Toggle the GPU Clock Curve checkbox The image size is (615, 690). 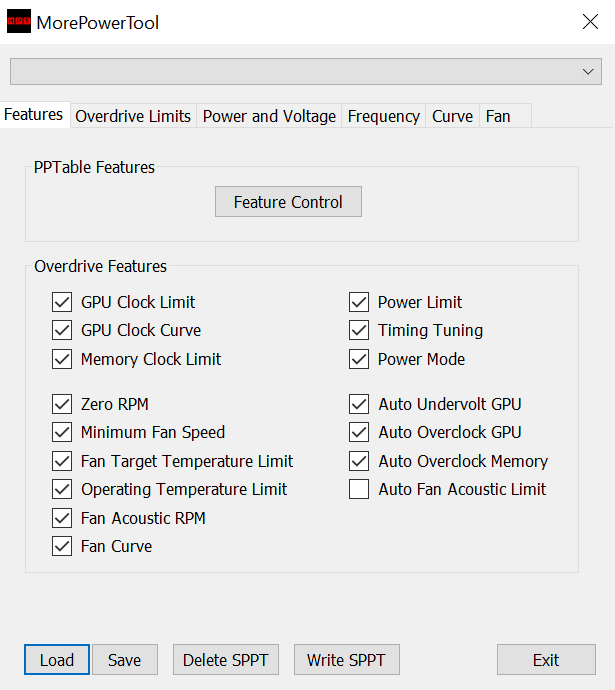coord(62,330)
